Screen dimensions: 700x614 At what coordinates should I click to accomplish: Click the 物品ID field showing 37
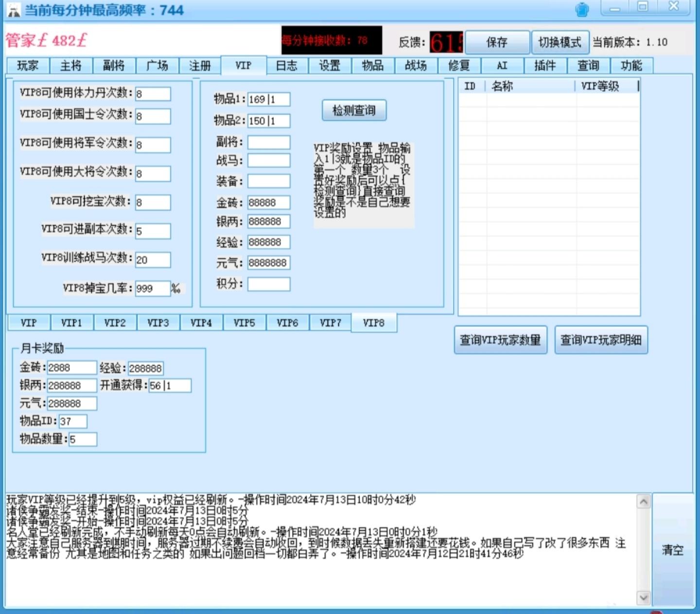[x=73, y=421]
